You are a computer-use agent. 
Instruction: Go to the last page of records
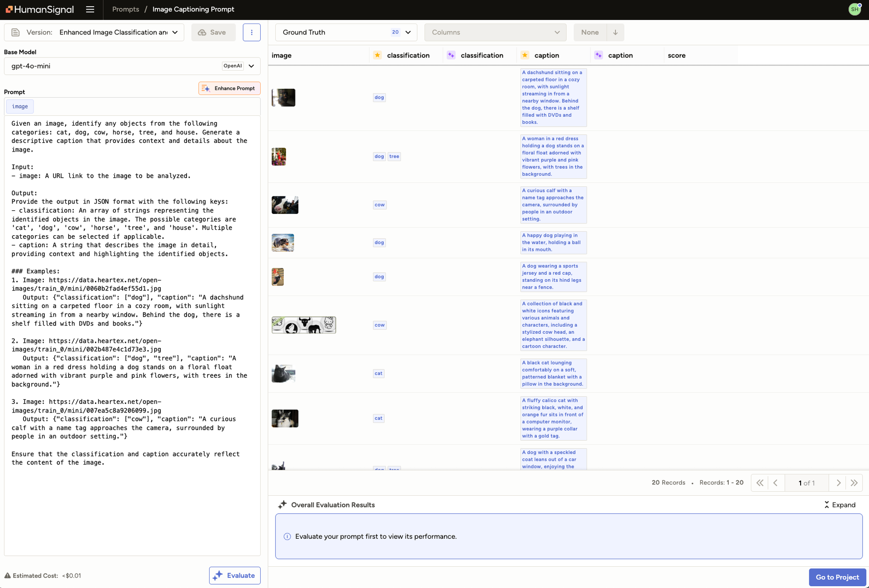pyautogui.click(x=854, y=483)
